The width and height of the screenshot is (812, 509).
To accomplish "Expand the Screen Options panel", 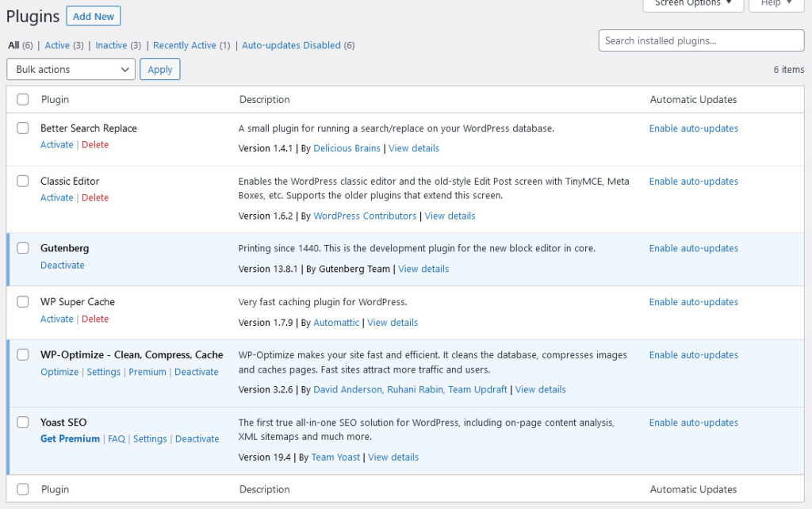I will [x=693, y=3].
